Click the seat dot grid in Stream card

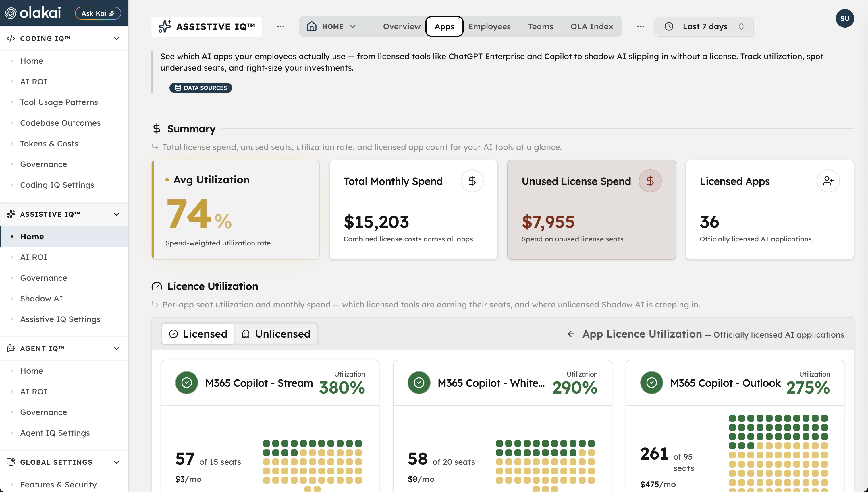(x=313, y=466)
